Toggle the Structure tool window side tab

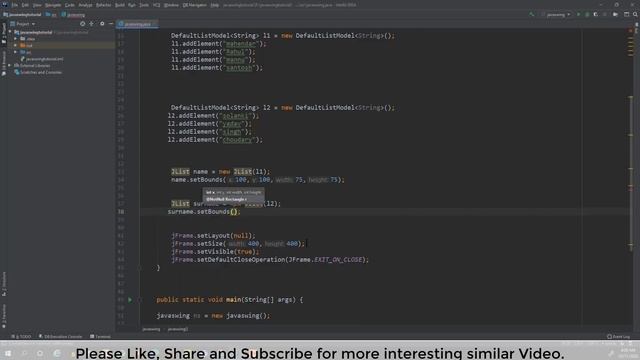coord(4,284)
